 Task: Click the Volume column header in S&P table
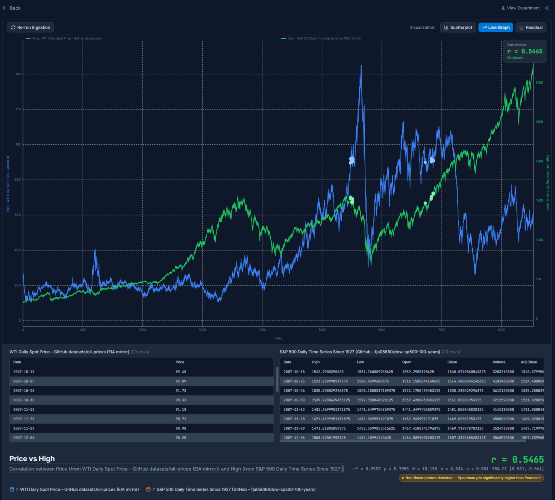click(x=498, y=362)
